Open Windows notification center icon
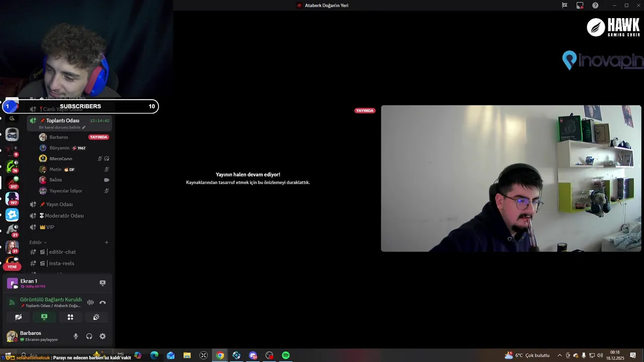 click(633, 355)
